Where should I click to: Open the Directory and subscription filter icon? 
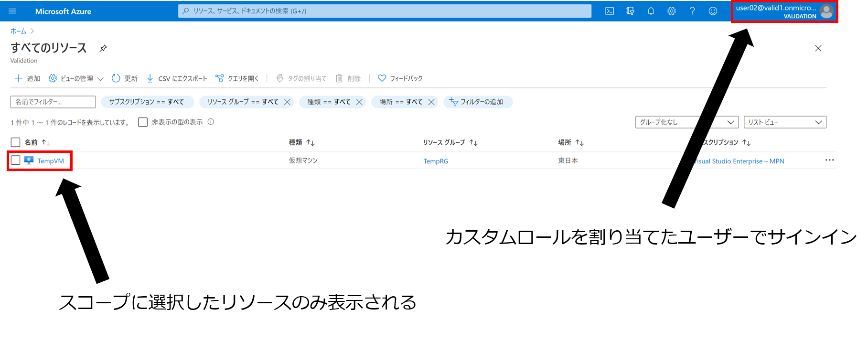pyautogui.click(x=630, y=11)
